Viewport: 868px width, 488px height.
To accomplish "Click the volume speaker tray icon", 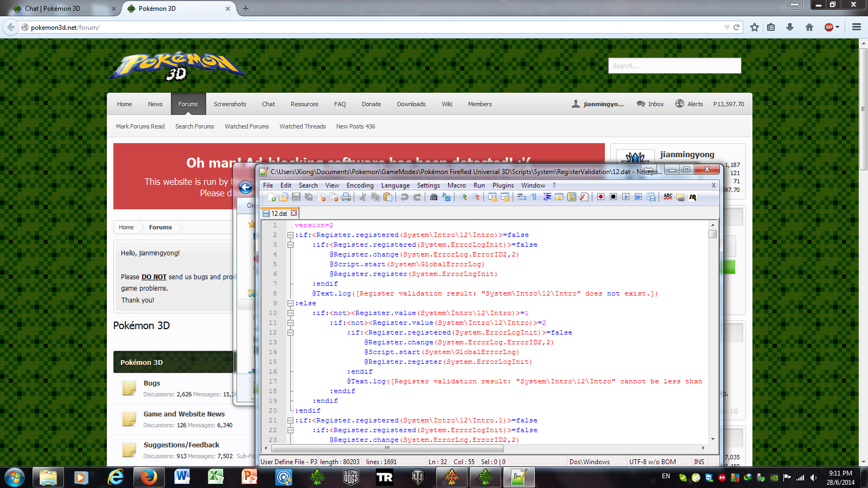I will (x=813, y=478).
